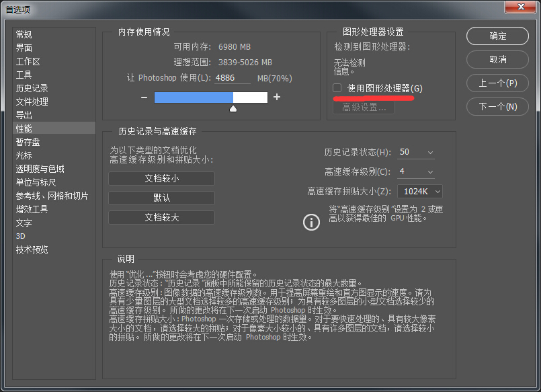
Task: Open the 高速缓存拼贴大小 1024K dropdown
Action: pos(420,191)
